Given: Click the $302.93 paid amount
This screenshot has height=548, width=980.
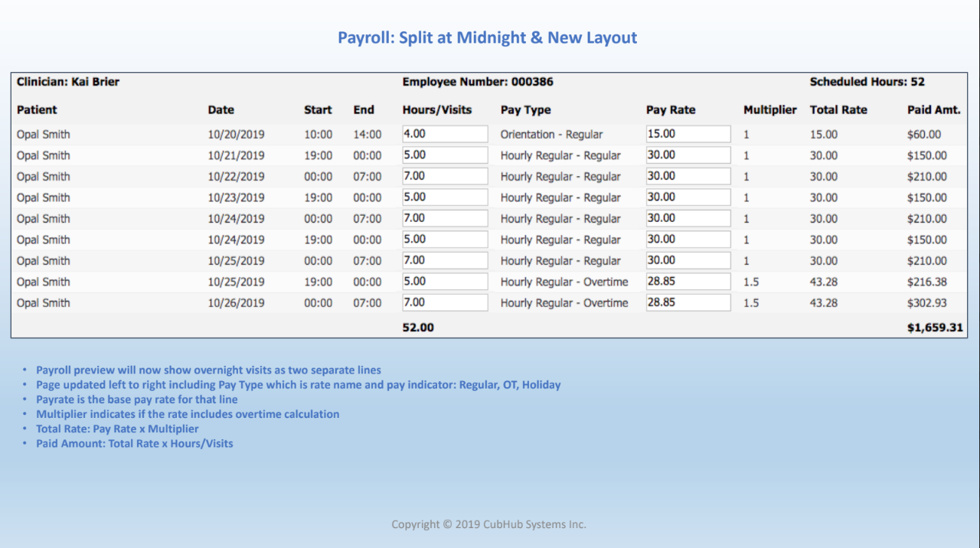Looking at the screenshot, I should [927, 302].
